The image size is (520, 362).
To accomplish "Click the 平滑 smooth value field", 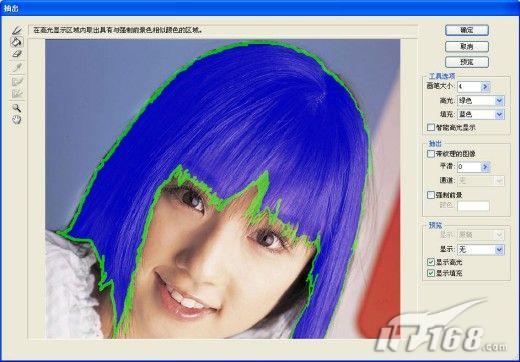I will tap(469, 167).
